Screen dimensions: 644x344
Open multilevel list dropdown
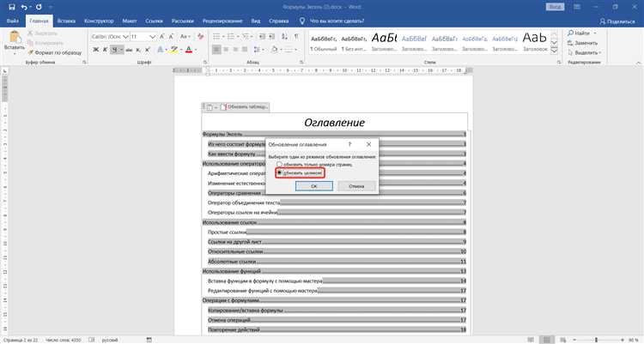(x=252, y=37)
